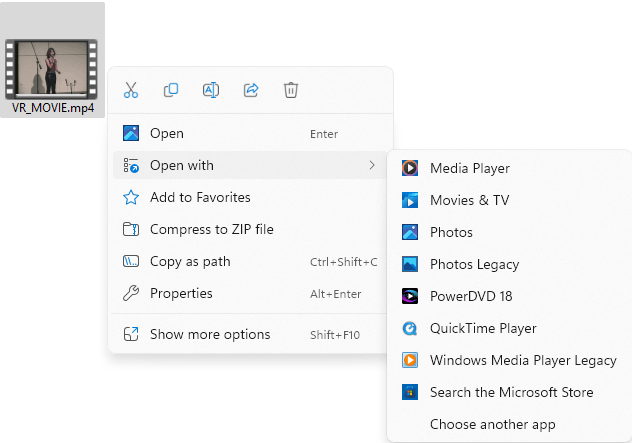Choose Add to Favorites
This screenshot has width=632, height=443.
pyautogui.click(x=250, y=198)
